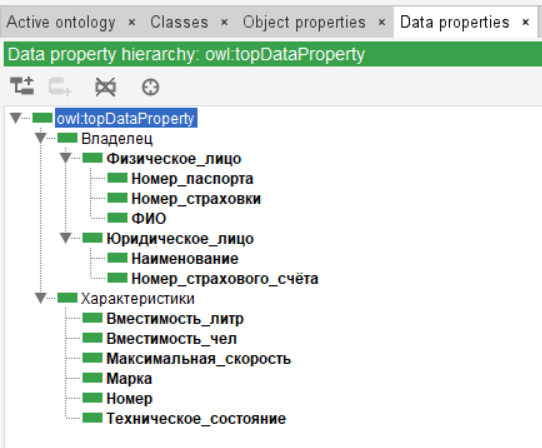The width and height of the screenshot is (542, 448).
Task: Click the green icon beside Техническое_состояние
Action: (x=92, y=418)
